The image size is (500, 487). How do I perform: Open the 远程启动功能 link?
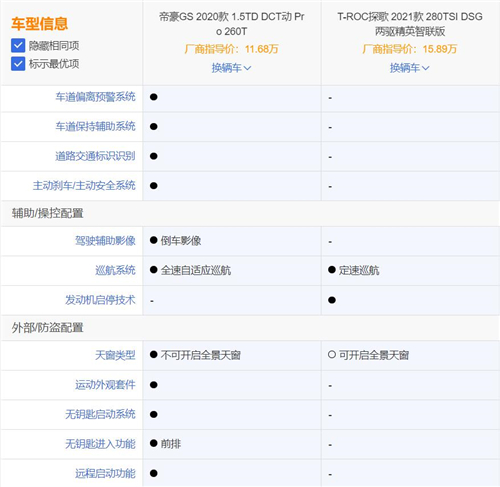coord(105,473)
